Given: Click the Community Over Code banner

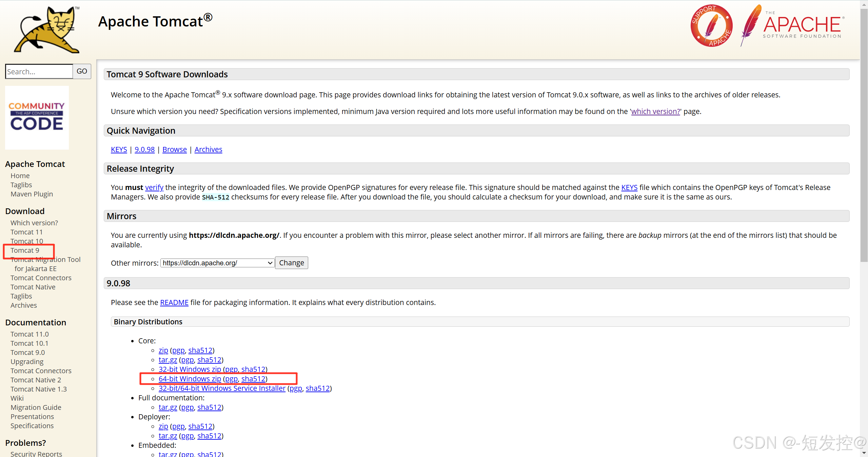Looking at the screenshot, I should [37, 117].
